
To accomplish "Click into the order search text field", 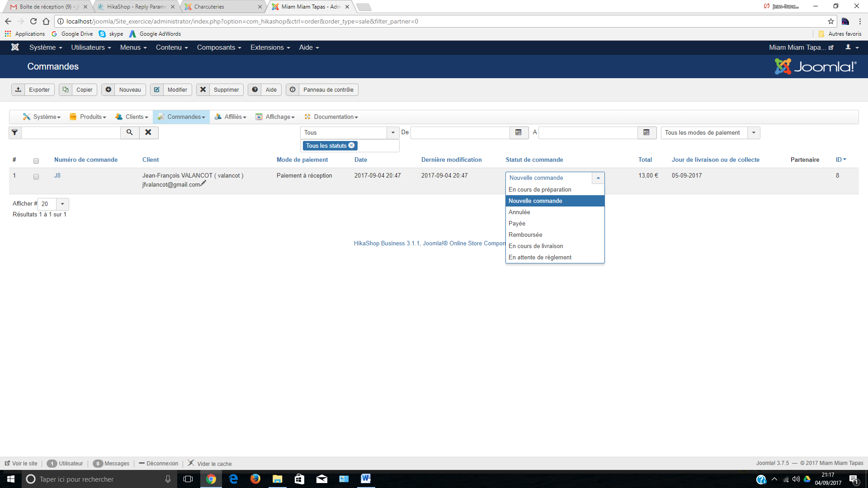I will 71,132.
